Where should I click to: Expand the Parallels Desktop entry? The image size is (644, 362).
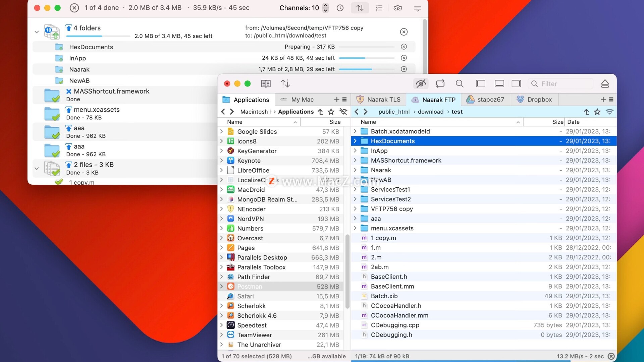221,257
